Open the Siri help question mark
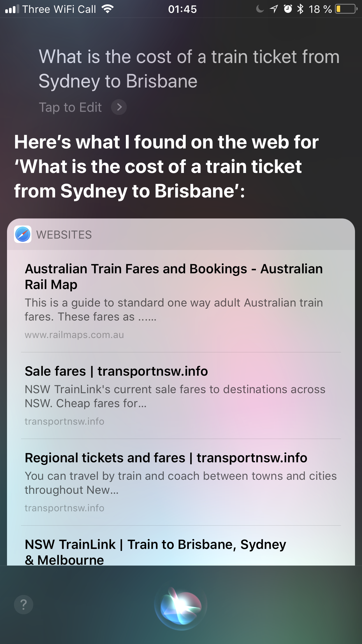 [24, 605]
